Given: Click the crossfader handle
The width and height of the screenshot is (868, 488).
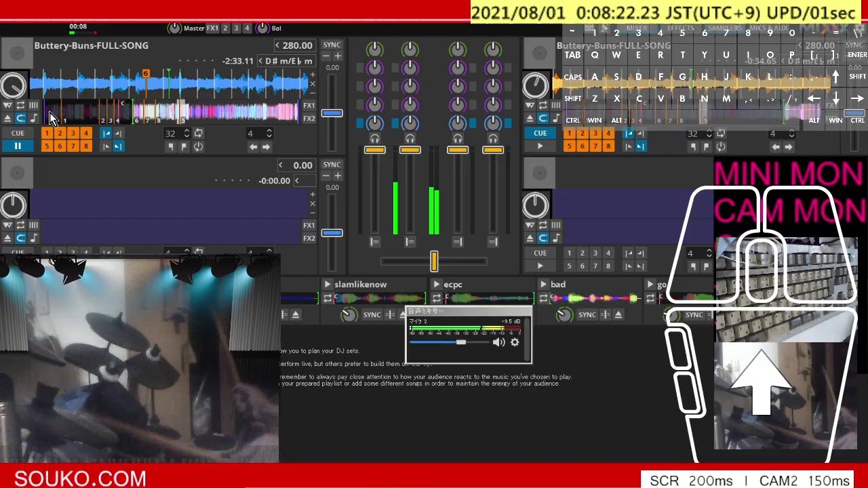Looking at the screenshot, I should pos(434,261).
